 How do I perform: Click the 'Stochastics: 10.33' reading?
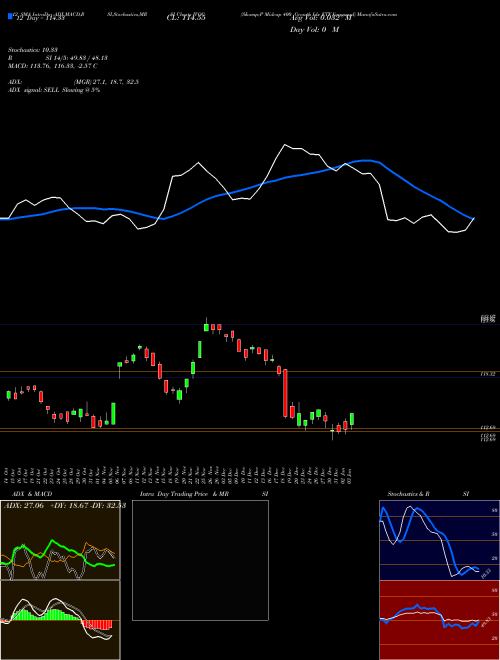point(32,50)
